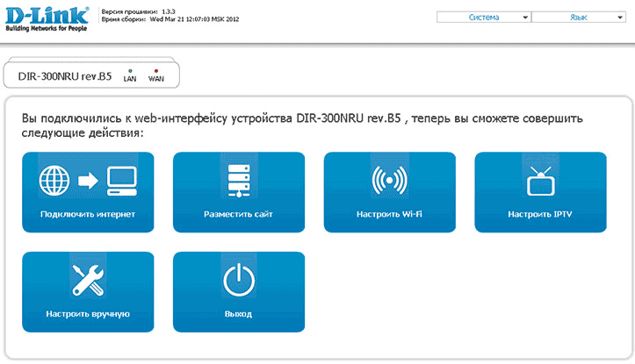This screenshot has width=635, height=364.
Task: Click the red WAN status indicator
Action: [x=156, y=69]
